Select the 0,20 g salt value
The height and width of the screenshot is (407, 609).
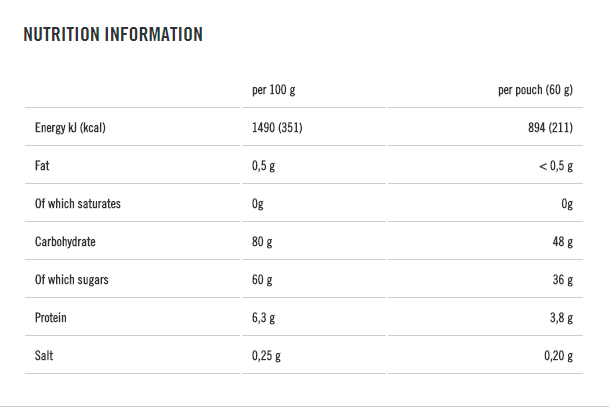(x=558, y=356)
